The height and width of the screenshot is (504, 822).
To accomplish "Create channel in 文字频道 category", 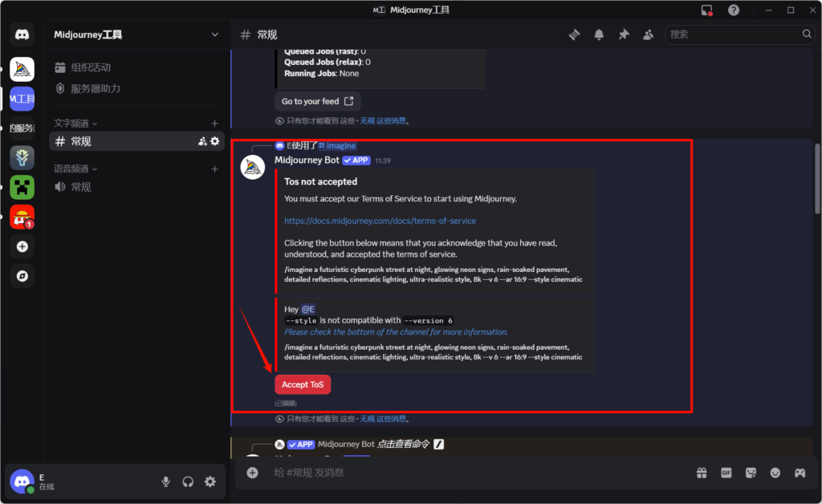I will click(x=214, y=123).
